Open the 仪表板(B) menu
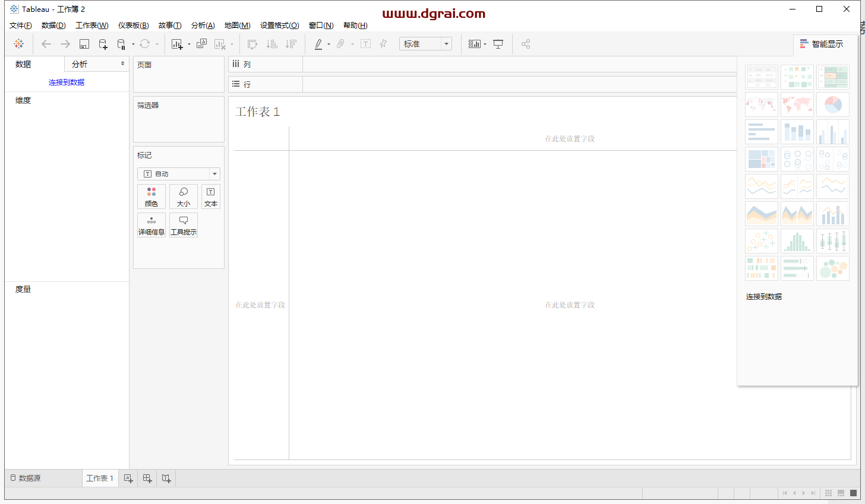The image size is (865, 504). point(133,26)
